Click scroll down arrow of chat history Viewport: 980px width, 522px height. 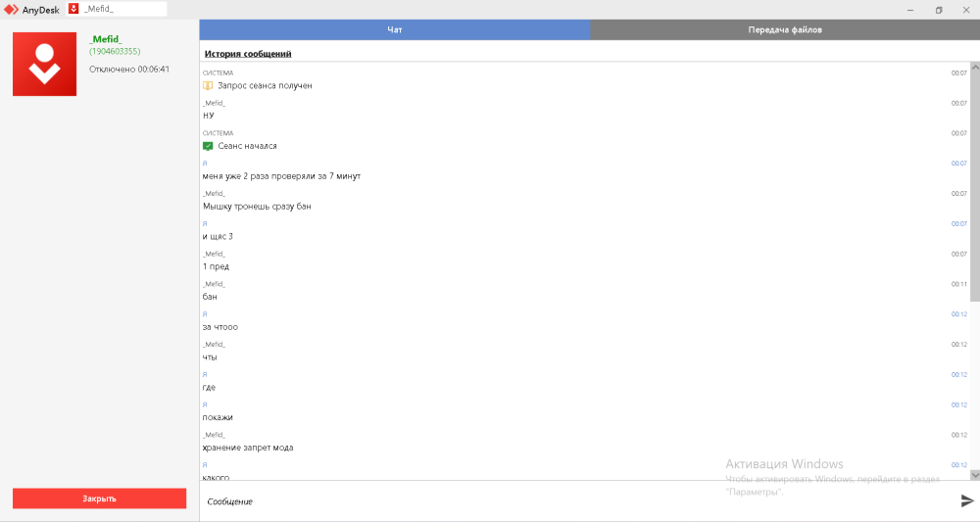pos(974,475)
